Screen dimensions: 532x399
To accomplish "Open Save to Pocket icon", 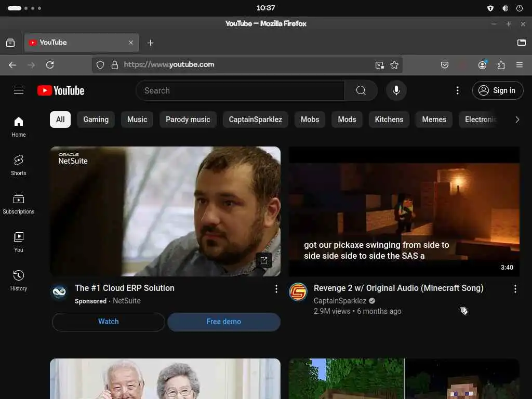I will (445, 65).
